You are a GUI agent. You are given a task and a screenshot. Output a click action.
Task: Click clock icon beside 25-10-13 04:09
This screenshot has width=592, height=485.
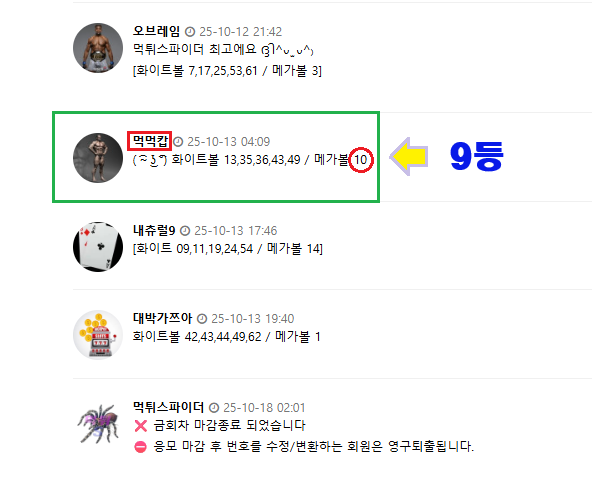pos(178,142)
